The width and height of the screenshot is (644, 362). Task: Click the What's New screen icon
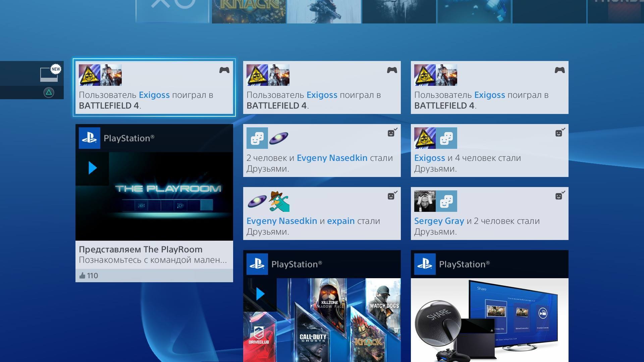click(49, 74)
